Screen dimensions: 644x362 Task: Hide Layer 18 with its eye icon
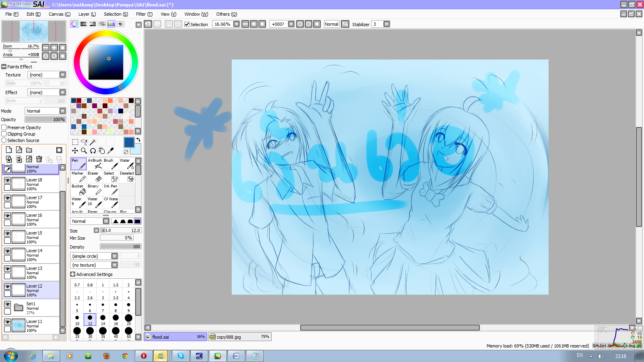click(x=7, y=180)
